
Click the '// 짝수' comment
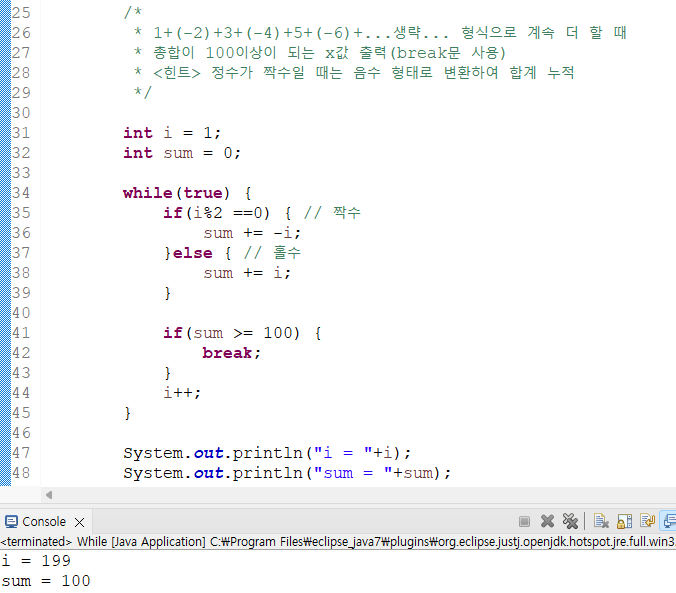332,213
